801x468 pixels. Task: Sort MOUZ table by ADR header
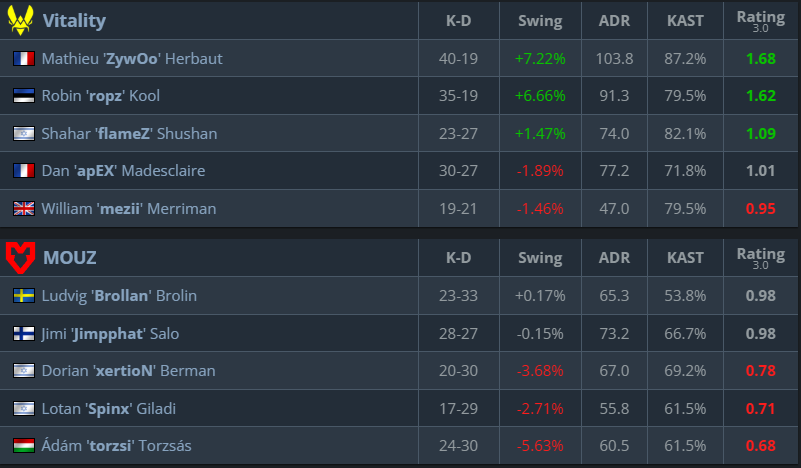[614, 258]
